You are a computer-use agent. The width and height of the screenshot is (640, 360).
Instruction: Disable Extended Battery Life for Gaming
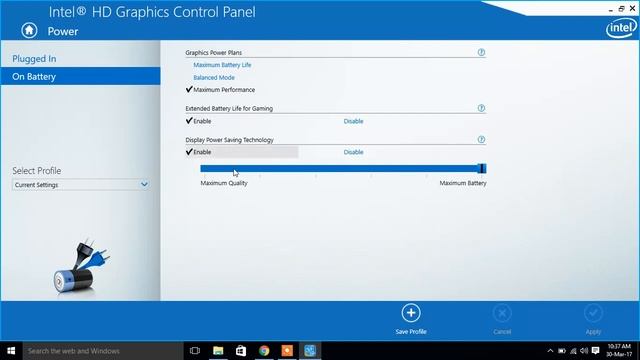coord(353,121)
